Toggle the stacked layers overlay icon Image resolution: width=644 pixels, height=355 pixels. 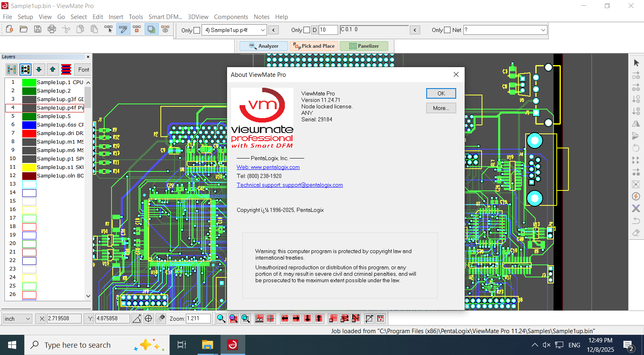click(151, 29)
